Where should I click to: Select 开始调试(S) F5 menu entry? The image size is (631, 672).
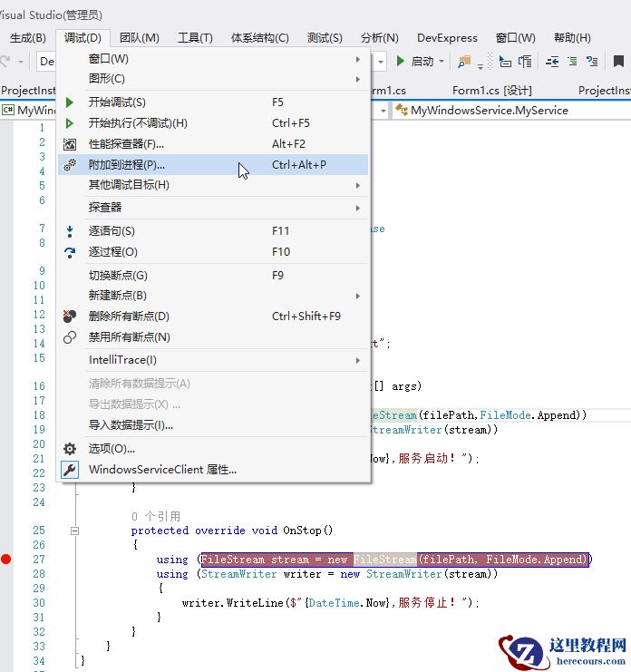[x=213, y=102]
